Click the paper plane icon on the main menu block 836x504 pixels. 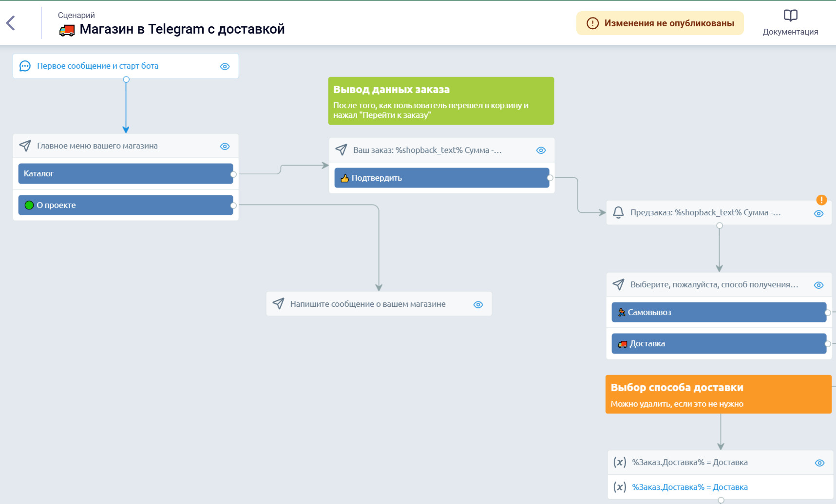pyautogui.click(x=25, y=146)
